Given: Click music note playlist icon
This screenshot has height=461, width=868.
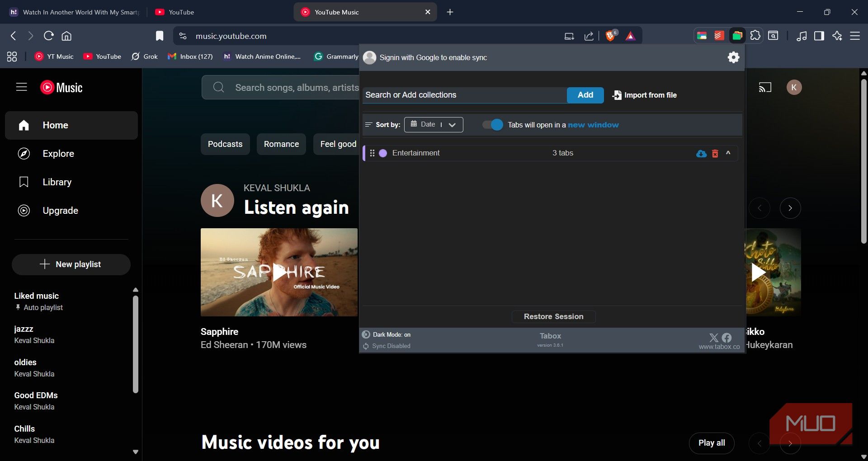Looking at the screenshot, I should (x=802, y=36).
